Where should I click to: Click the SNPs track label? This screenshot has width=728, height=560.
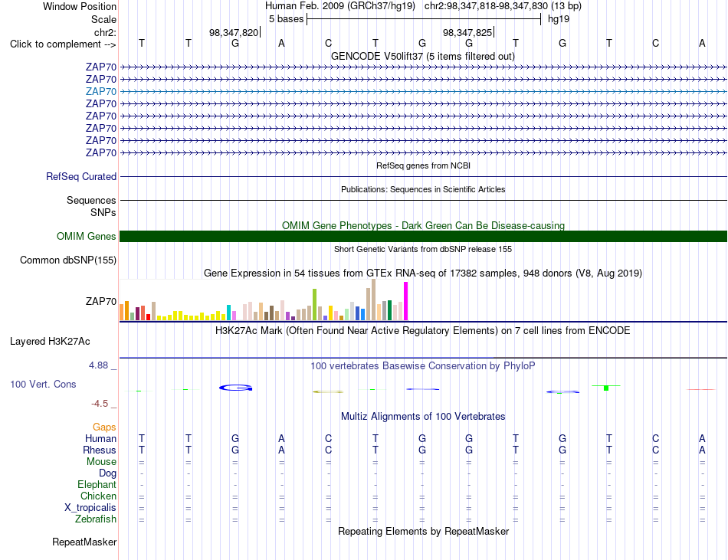pyautogui.click(x=103, y=212)
